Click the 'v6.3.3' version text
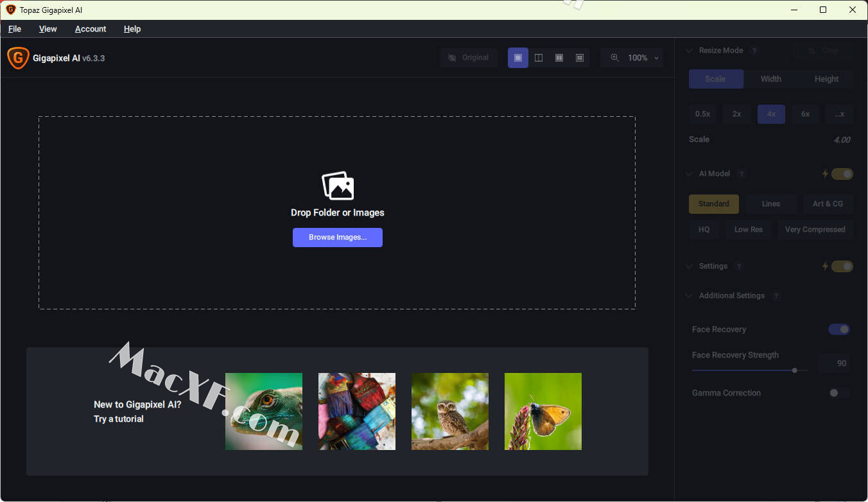This screenshot has width=868, height=502. point(94,58)
